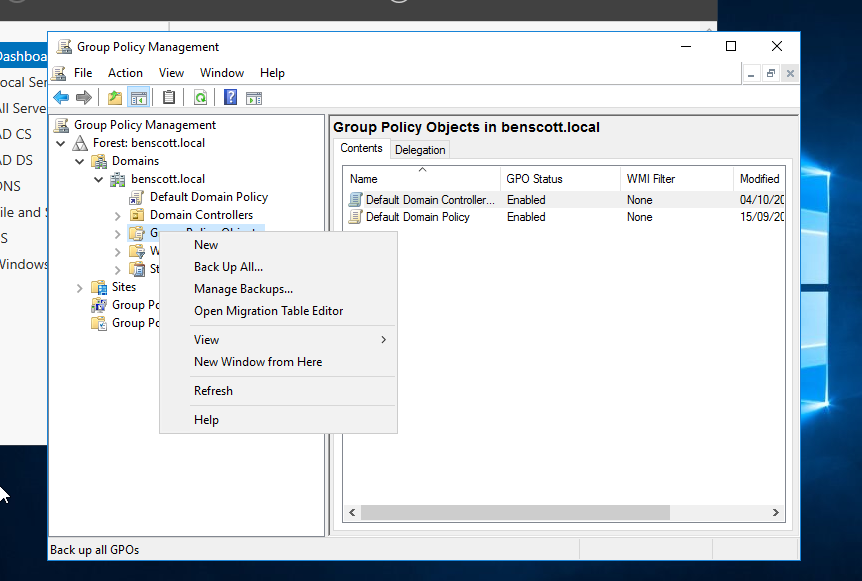Click the grey Forward arrow in toolbar

[x=84, y=98]
